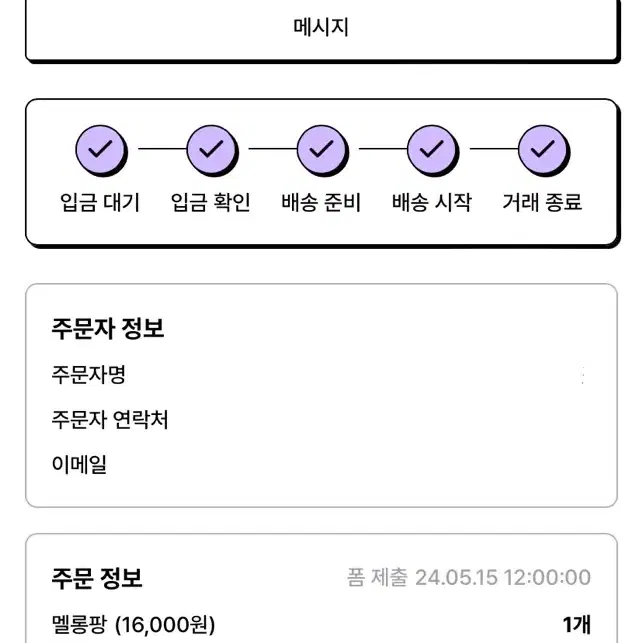The image size is (643, 643).
Task: Click the 주문 정보 section heading
Action: tap(97, 579)
